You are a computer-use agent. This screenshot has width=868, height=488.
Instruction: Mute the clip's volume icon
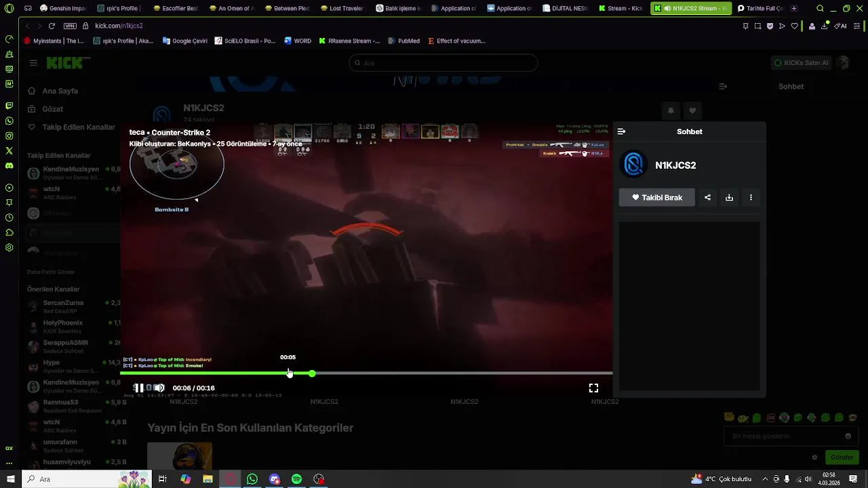point(159,388)
